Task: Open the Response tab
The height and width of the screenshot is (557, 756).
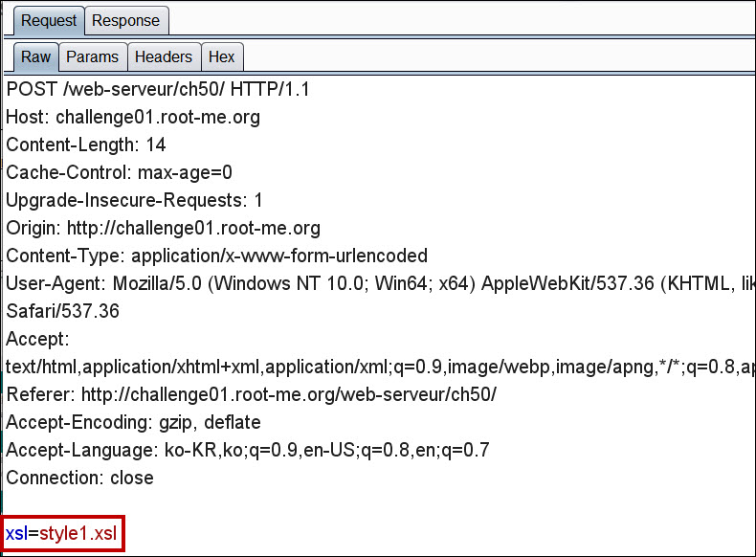Action: pos(125,21)
